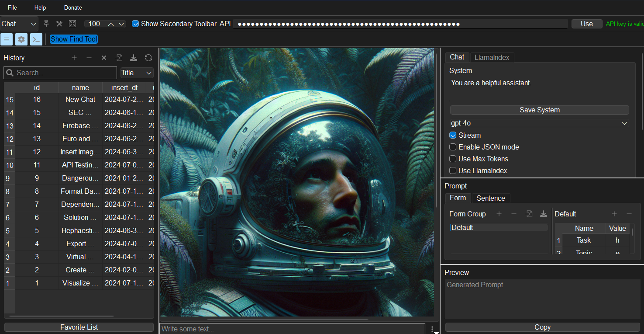
Task: Click the image viewer vertical scrollbar
Action: (x=437, y=130)
